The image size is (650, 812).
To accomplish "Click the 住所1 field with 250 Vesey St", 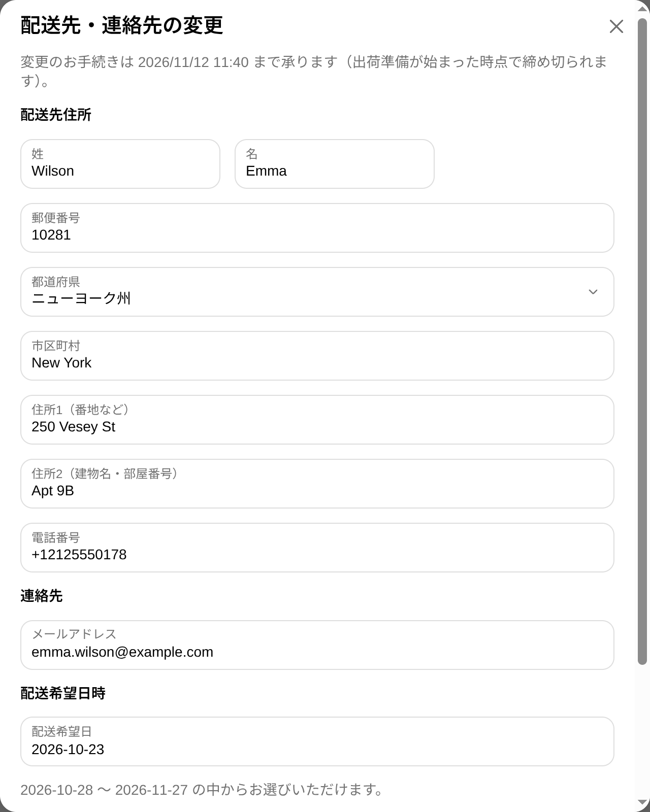I will click(317, 420).
